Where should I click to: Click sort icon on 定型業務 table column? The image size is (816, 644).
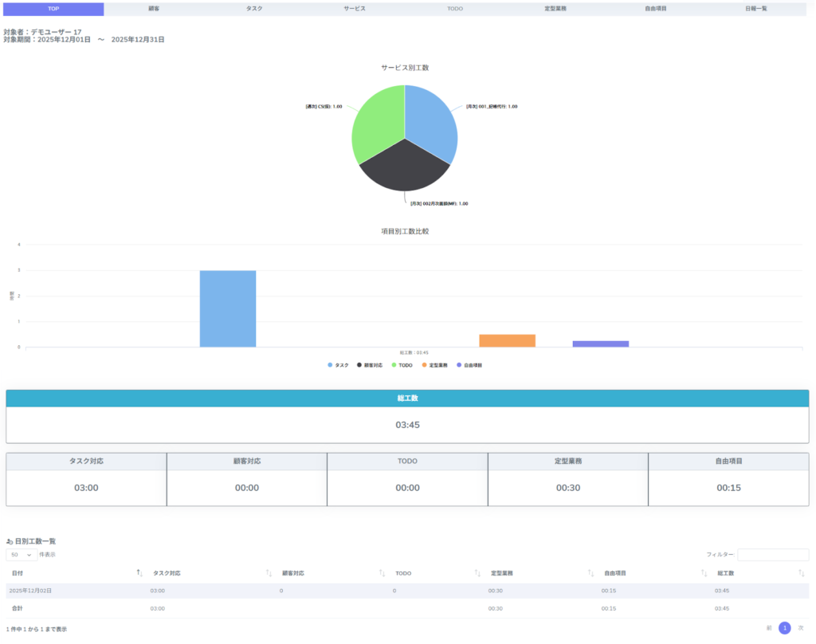click(x=590, y=573)
